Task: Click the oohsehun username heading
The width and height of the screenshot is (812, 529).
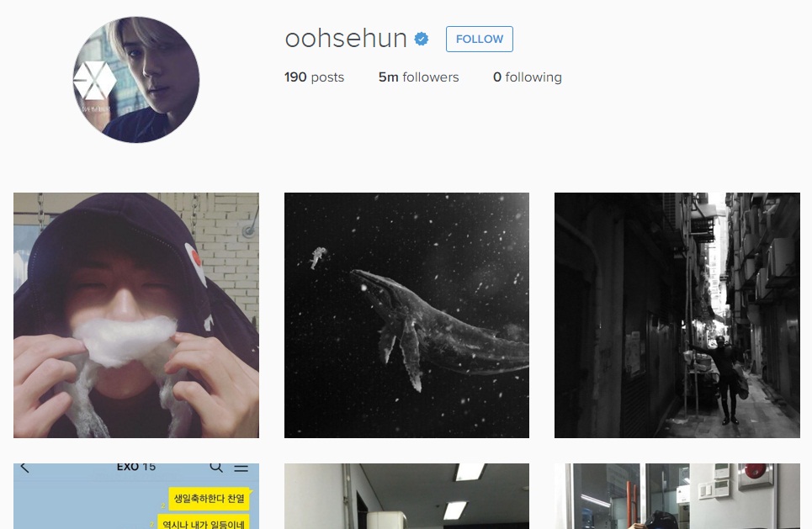Action: coord(346,39)
